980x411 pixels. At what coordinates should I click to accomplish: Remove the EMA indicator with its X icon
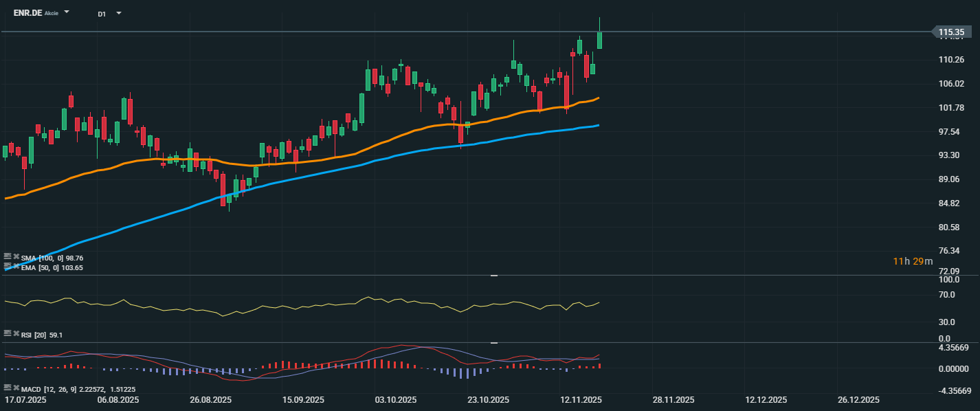click(16, 266)
